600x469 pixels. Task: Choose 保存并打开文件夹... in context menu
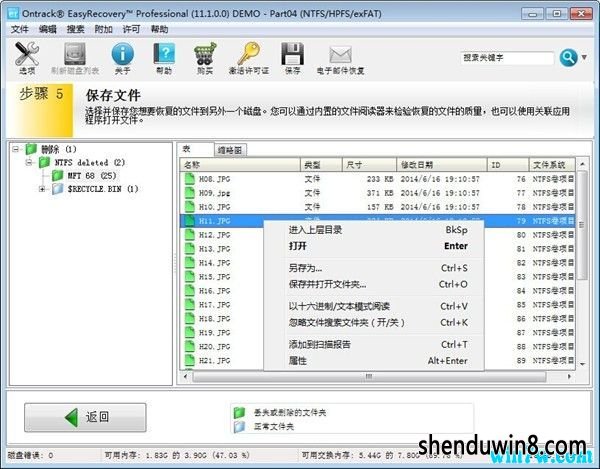pos(374,284)
